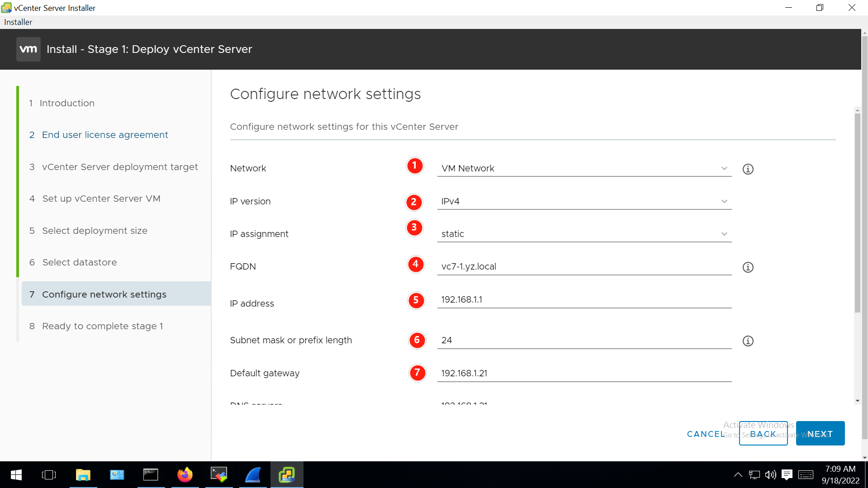
Task: Click the 'Configure network settings' page heading
Action: [325, 94]
